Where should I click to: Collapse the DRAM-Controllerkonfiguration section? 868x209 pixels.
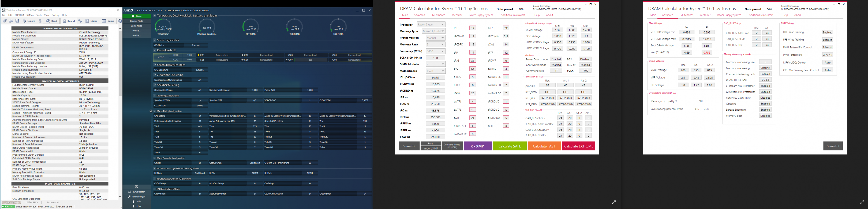click(155, 158)
